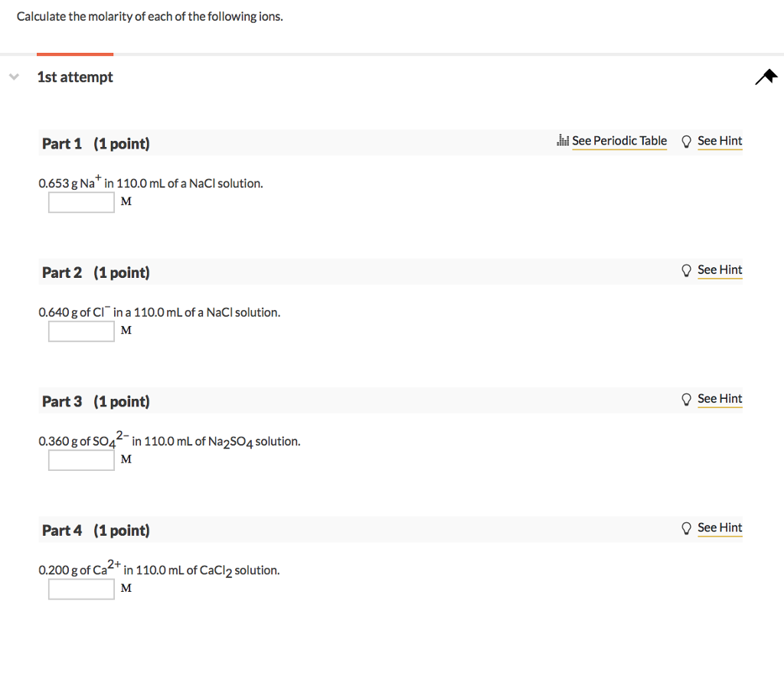Screen dimensions: 784x676
Task: Click the Na+ molarity answer box
Action: coord(80,202)
